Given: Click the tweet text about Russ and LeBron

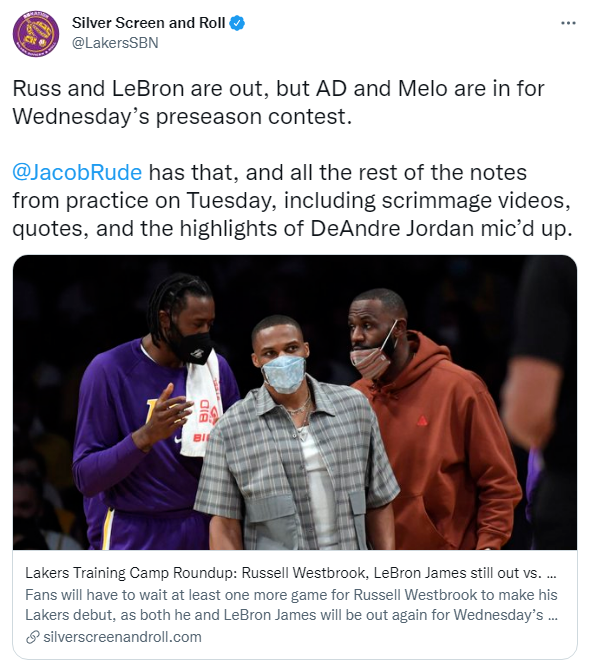Looking at the screenshot, I should (x=278, y=102).
